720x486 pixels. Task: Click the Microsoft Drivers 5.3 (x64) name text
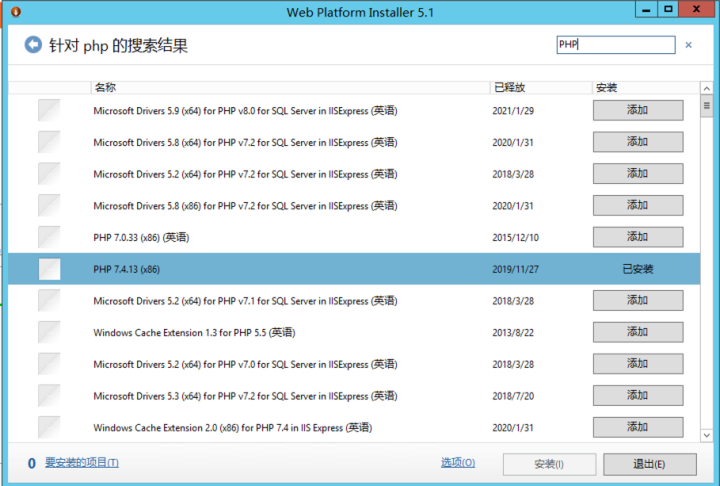245,396
